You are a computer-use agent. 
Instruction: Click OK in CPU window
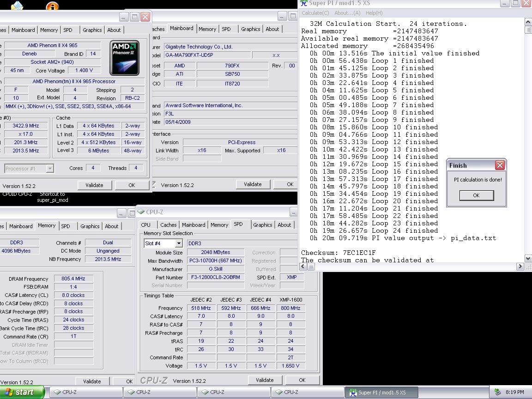pos(132,185)
